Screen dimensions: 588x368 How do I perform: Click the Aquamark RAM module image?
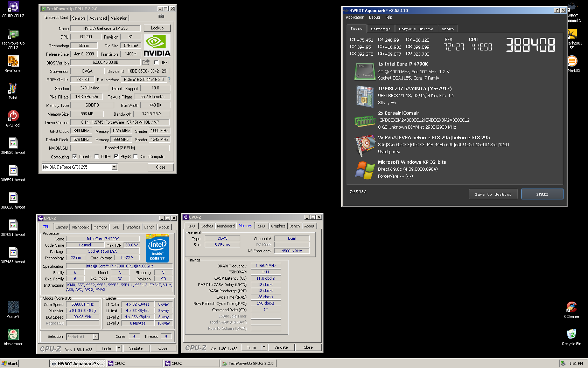365,121
